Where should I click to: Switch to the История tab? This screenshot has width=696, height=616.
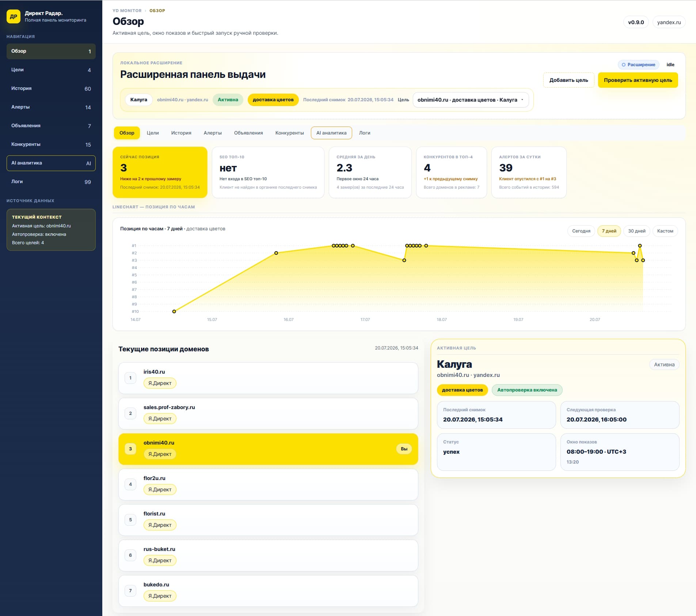point(181,133)
